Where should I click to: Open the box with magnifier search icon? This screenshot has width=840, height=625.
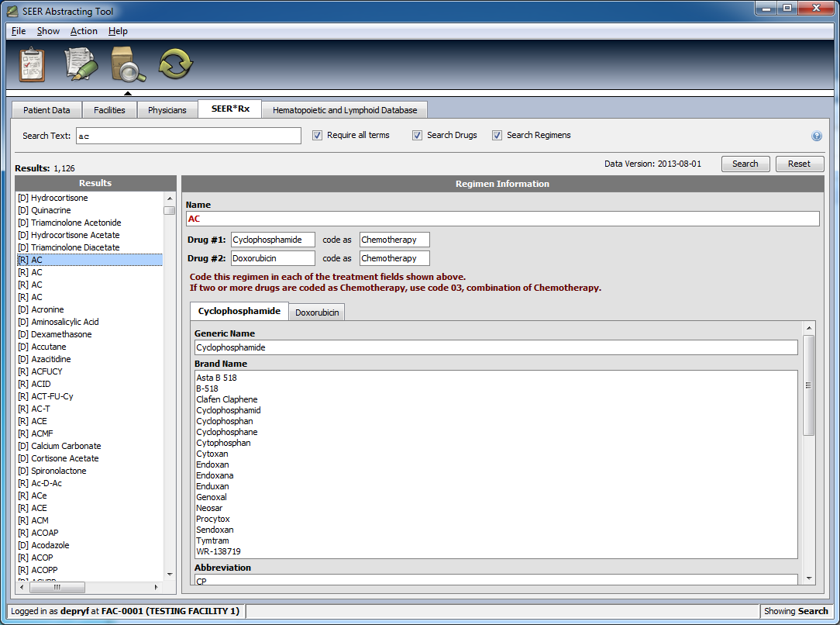[x=128, y=64]
